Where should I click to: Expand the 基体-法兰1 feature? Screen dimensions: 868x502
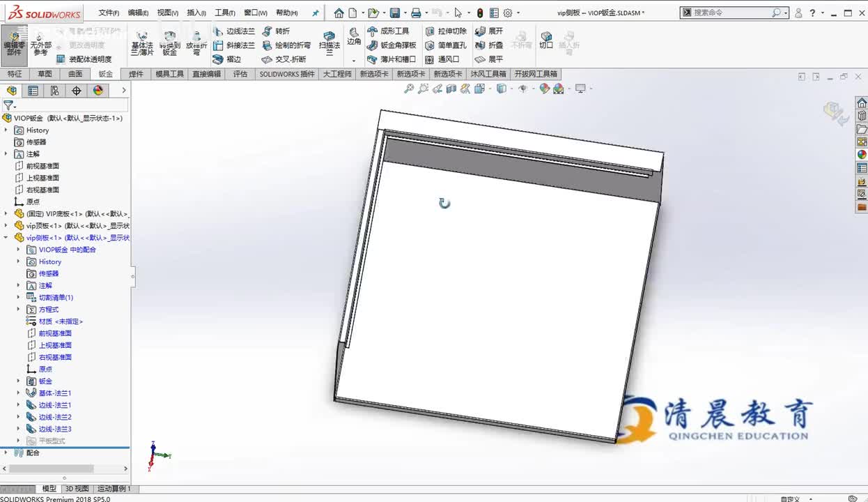point(19,393)
